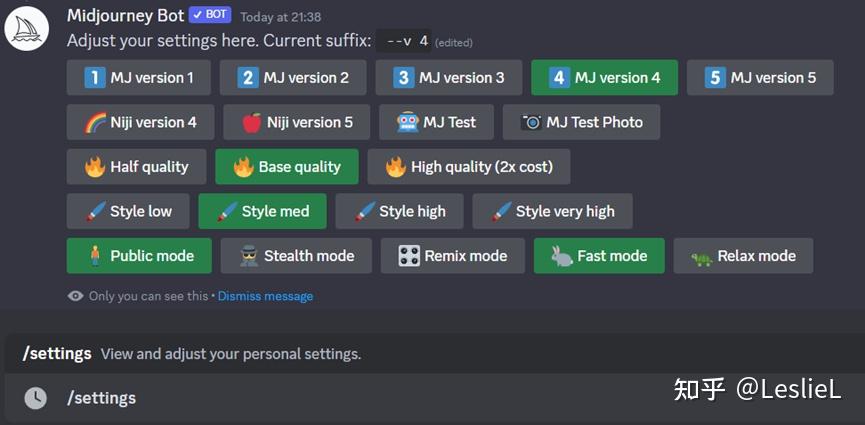Set stylization to Style low
Screen dimensions: 865x425
click(x=128, y=211)
